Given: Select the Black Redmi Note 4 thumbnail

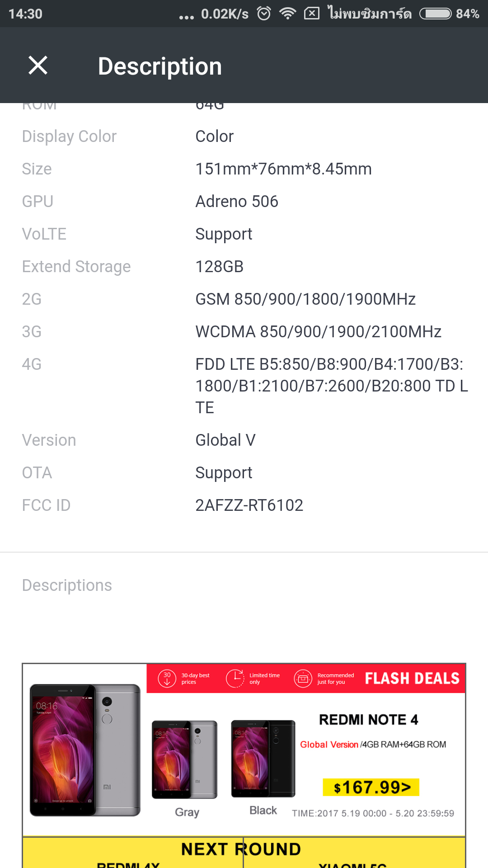Looking at the screenshot, I should [263, 759].
